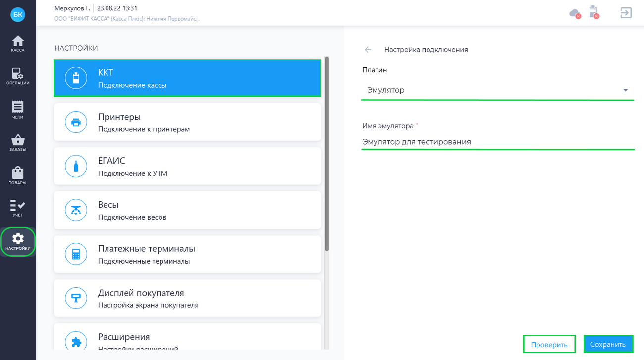Select the ККТ Подключение кассы item
Image resolution: width=644 pixels, height=360 pixels.
187,78
